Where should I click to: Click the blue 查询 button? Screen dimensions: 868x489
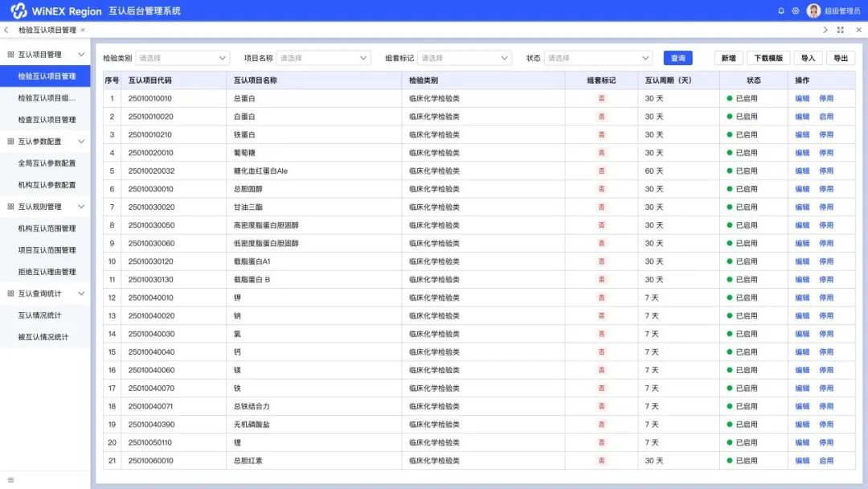[x=678, y=58]
